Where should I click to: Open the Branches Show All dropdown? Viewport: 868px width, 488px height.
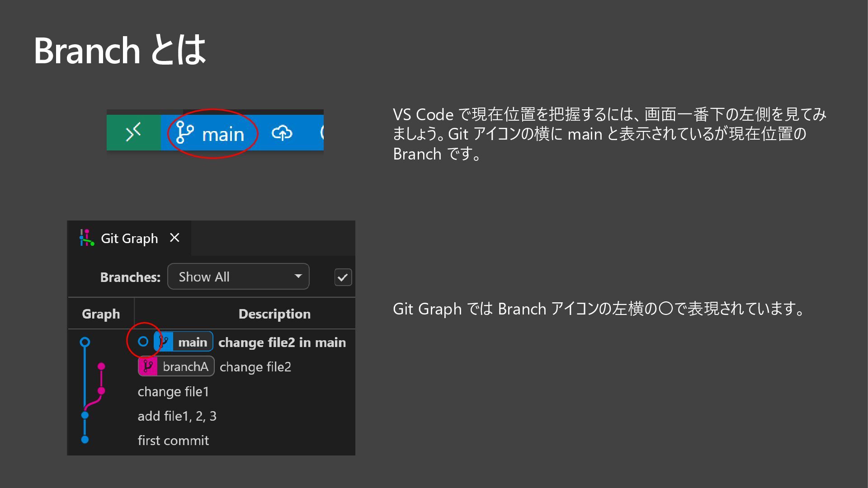[x=238, y=277]
